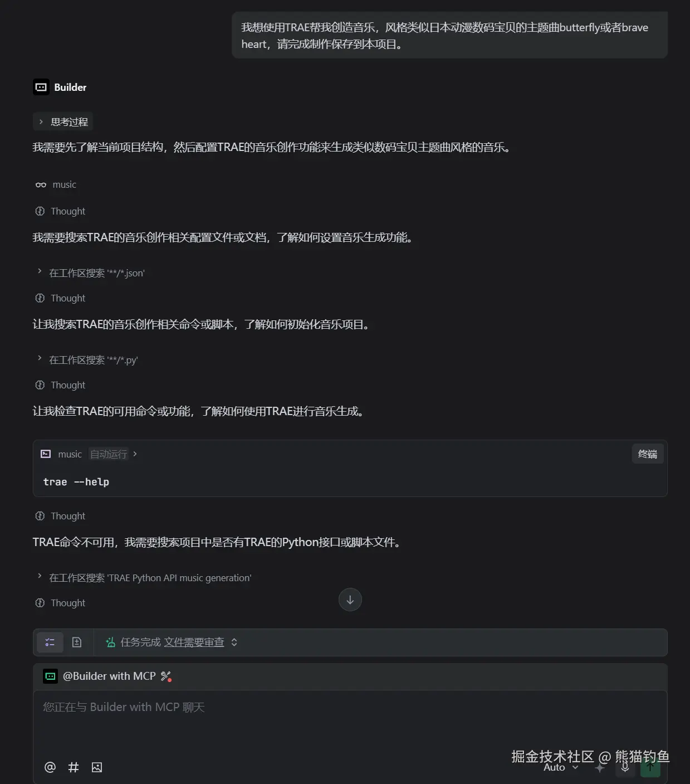Open the Auto model selector dropdown

click(560, 767)
